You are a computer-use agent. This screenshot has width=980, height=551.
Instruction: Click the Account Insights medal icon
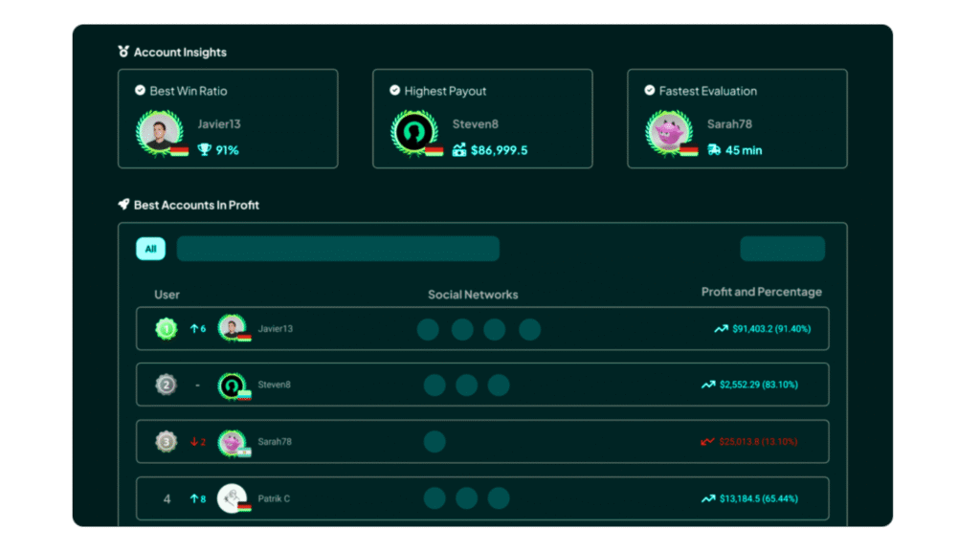[x=123, y=52]
